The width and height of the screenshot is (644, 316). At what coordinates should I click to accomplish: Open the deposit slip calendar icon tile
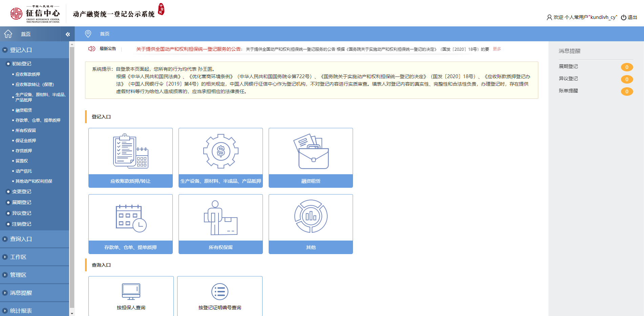click(x=130, y=218)
